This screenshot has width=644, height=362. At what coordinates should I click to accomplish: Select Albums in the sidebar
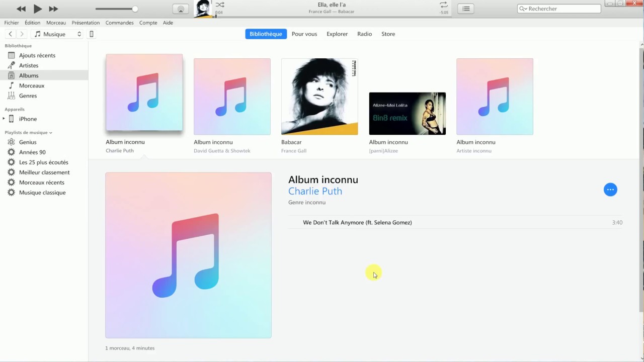tap(44, 75)
